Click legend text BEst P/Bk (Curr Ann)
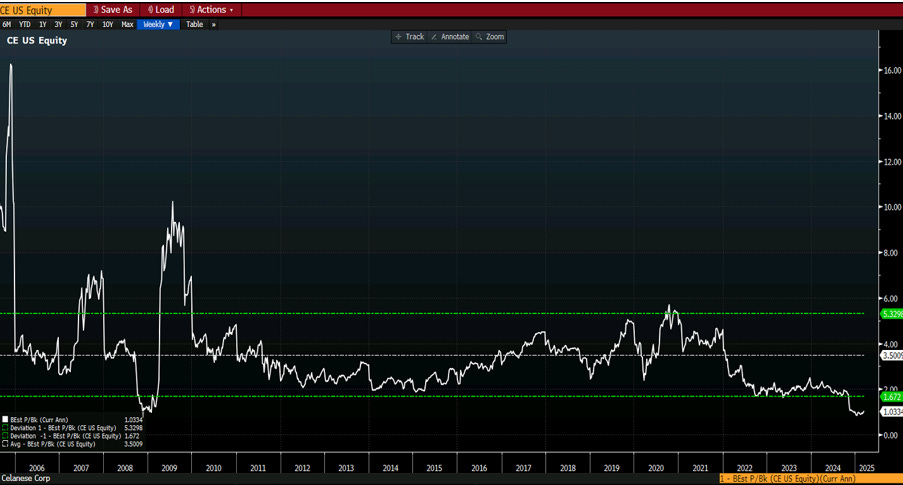 (x=39, y=420)
